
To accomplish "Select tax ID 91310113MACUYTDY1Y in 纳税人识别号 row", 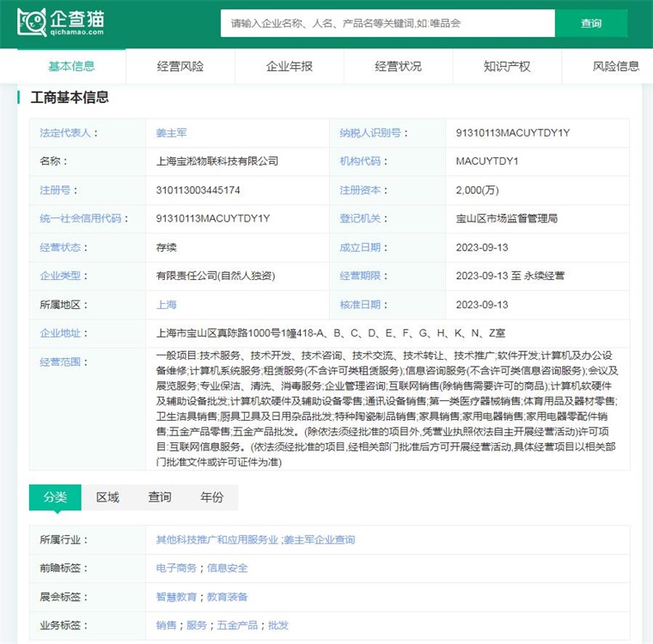I will coord(513,133).
